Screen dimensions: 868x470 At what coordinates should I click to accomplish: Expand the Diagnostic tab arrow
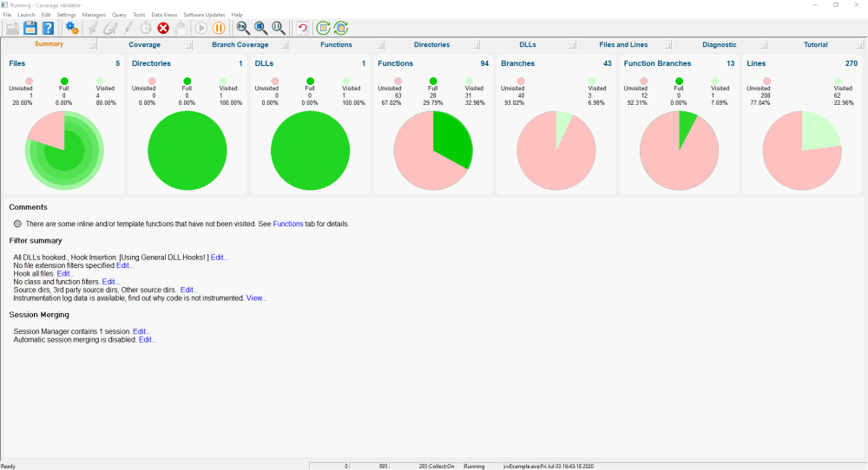pos(763,45)
